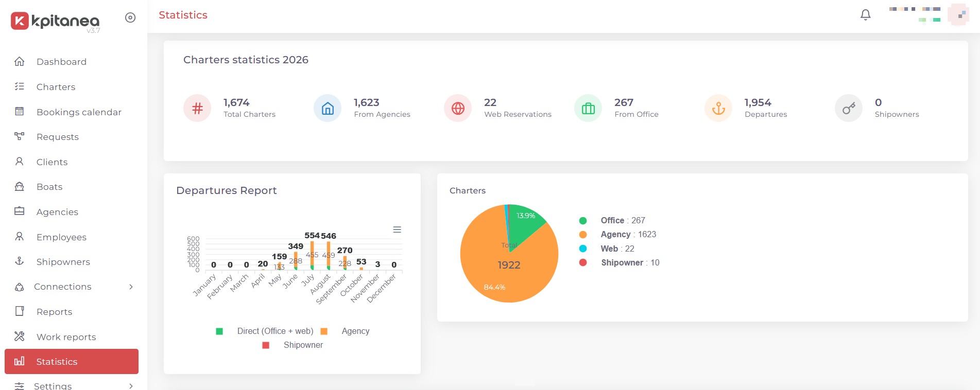The height and width of the screenshot is (390, 980).
Task: Open the Boats icon in sidebar
Action: click(20, 187)
